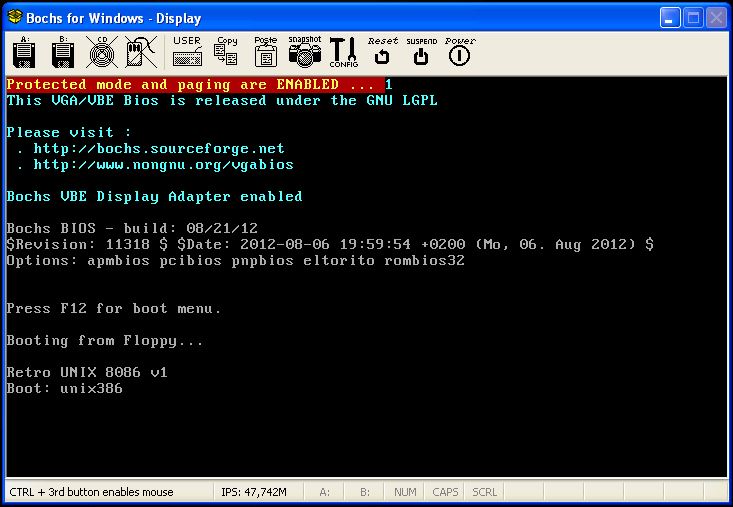Click the Suspend toolbar icon
Screen dimensions: 733x507
pyautogui.click(x=421, y=52)
